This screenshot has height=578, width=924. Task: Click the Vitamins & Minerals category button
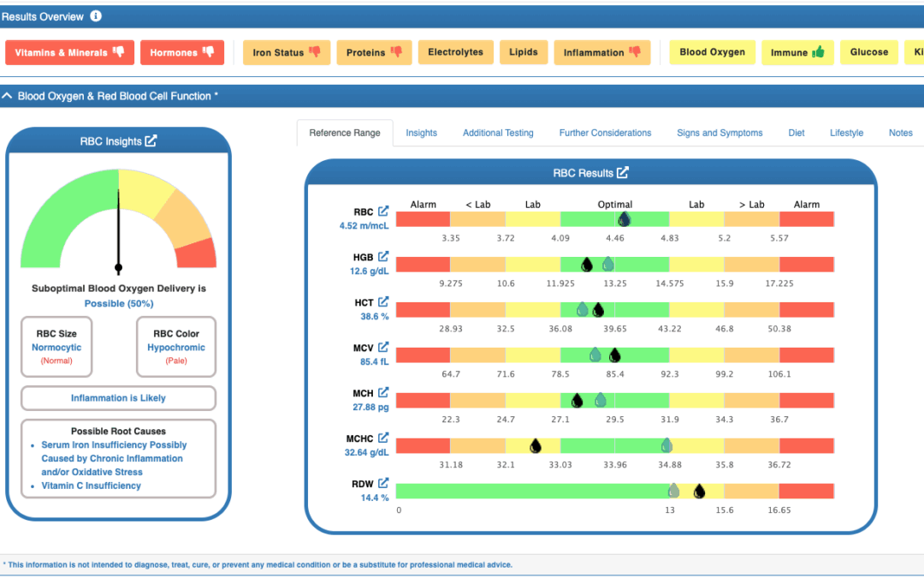[69, 52]
